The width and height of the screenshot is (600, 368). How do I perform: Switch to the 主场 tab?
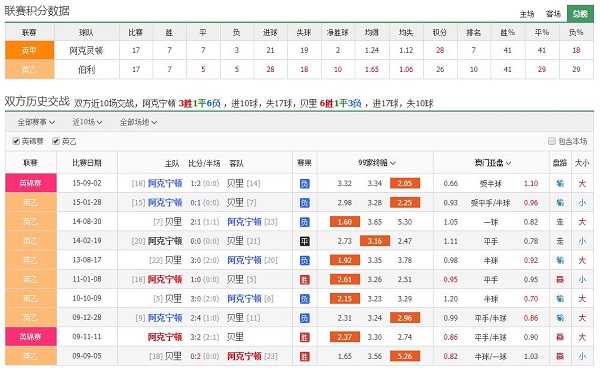[x=527, y=14]
